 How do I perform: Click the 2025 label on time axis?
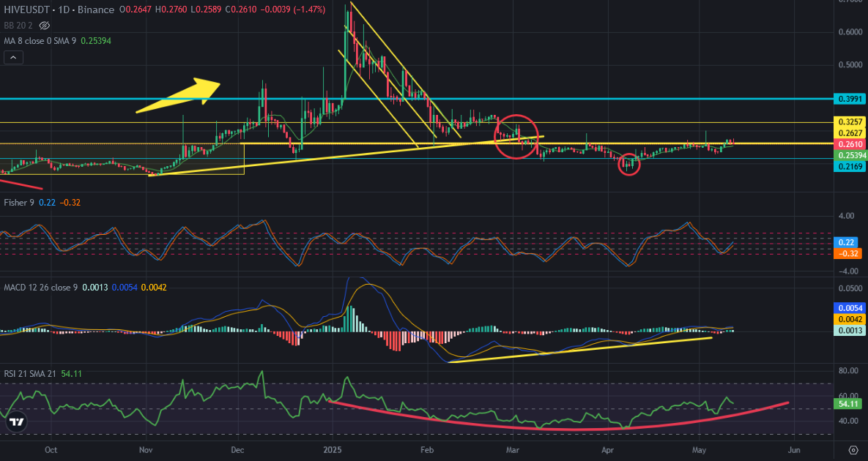pyautogui.click(x=333, y=450)
